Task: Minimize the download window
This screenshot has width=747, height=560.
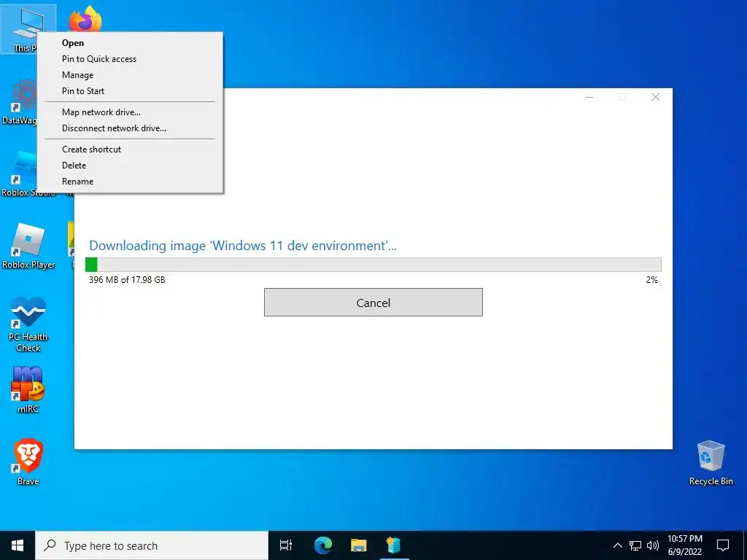Action: 589,97
